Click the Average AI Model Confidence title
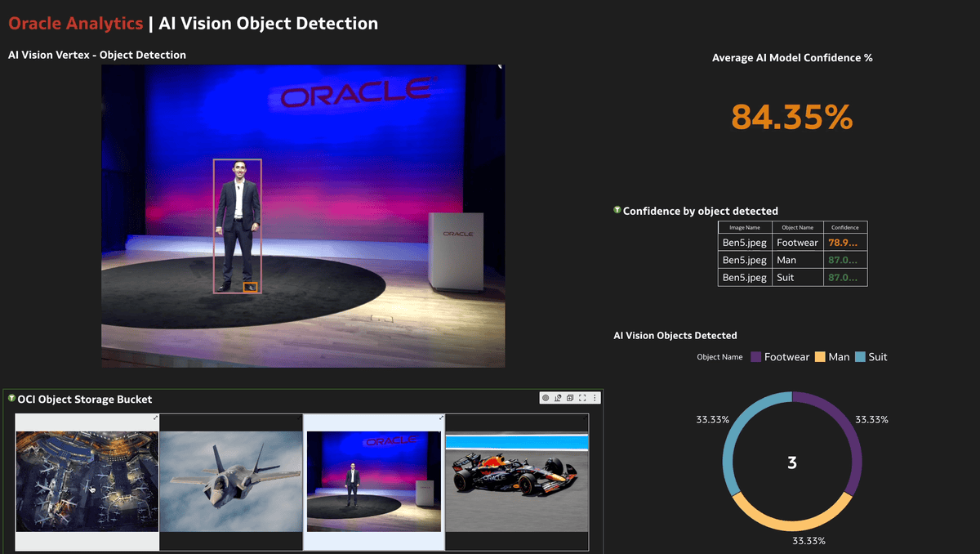The width and height of the screenshot is (980, 554). click(x=791, y=57)
